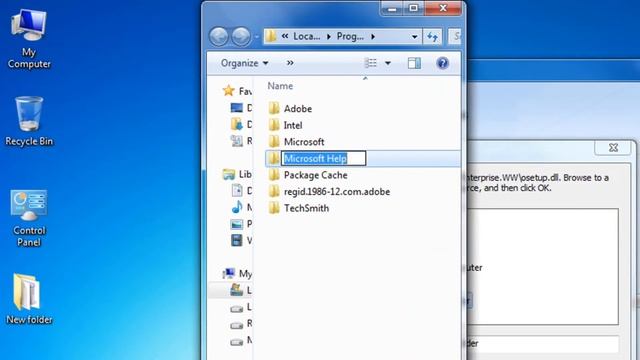Open address bar history dropdown arrow
The image size is (640, 360).
[x=414, y=37]
